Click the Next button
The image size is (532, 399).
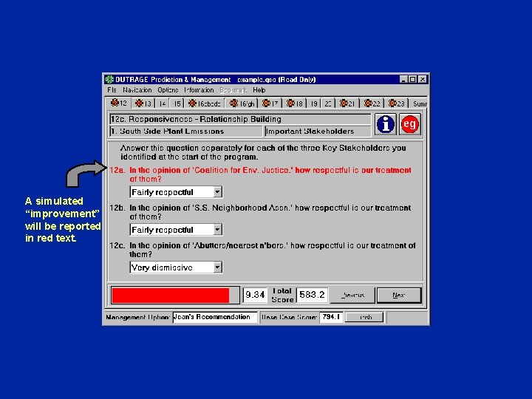(x=399, y=295)
